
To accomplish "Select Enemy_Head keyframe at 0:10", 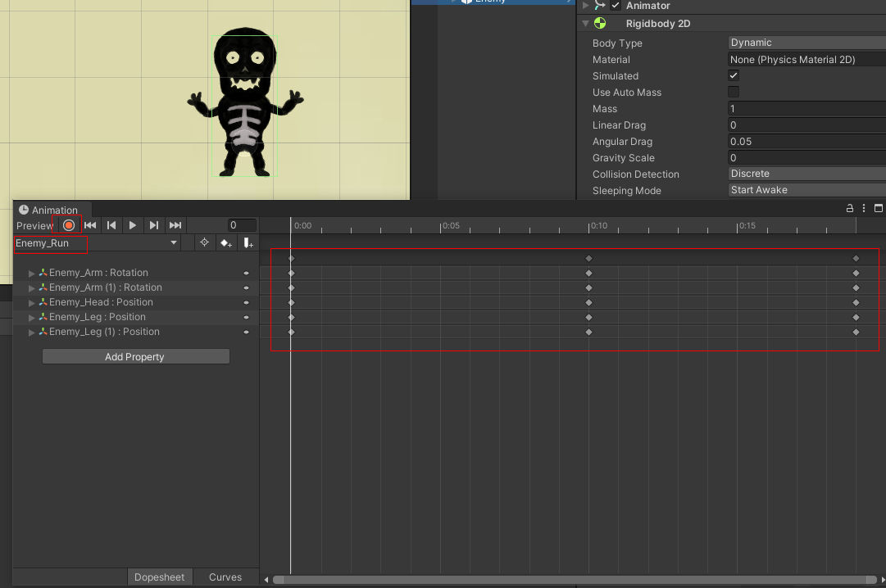I will tap(588, 302).
